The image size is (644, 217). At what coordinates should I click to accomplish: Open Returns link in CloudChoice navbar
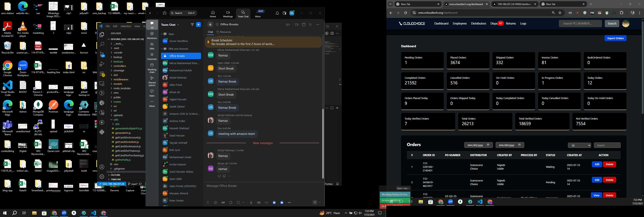(x=511, y=24)
